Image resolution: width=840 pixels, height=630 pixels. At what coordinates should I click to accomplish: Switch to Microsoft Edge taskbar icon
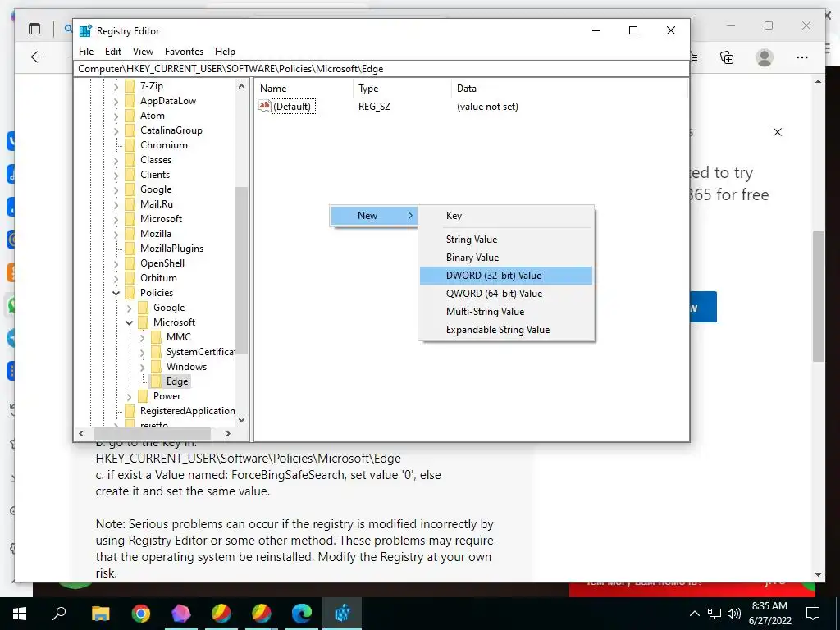(x=302, y=614)
